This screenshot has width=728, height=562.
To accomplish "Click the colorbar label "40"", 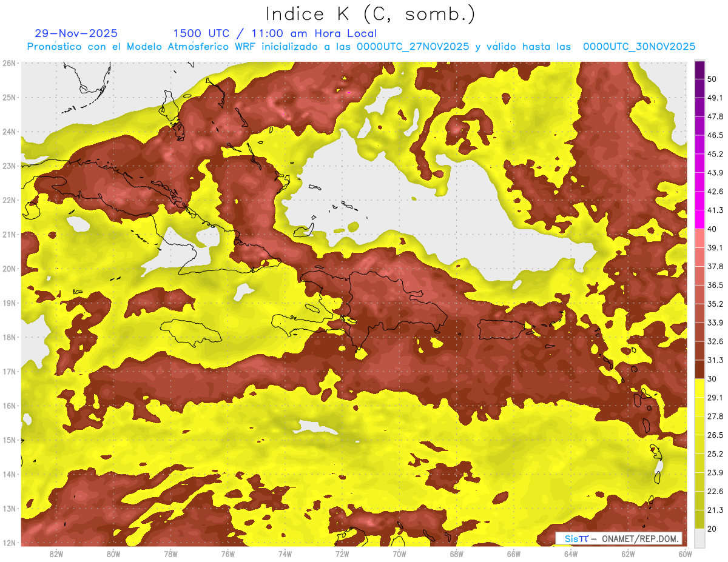I will (x=713, y=229).
